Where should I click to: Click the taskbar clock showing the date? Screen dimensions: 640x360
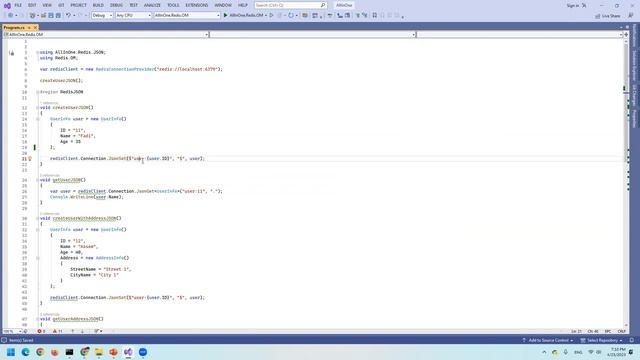(616, 352)
